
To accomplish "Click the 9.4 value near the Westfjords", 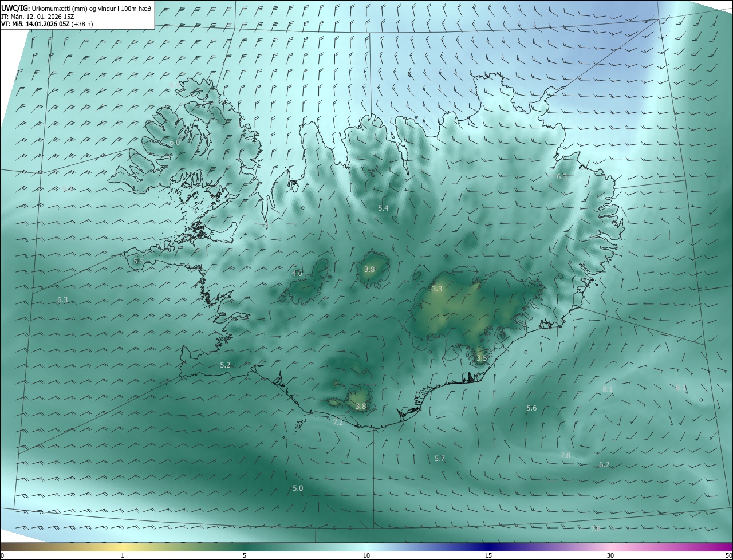I will pyautogui.click(x=174, y=85).
